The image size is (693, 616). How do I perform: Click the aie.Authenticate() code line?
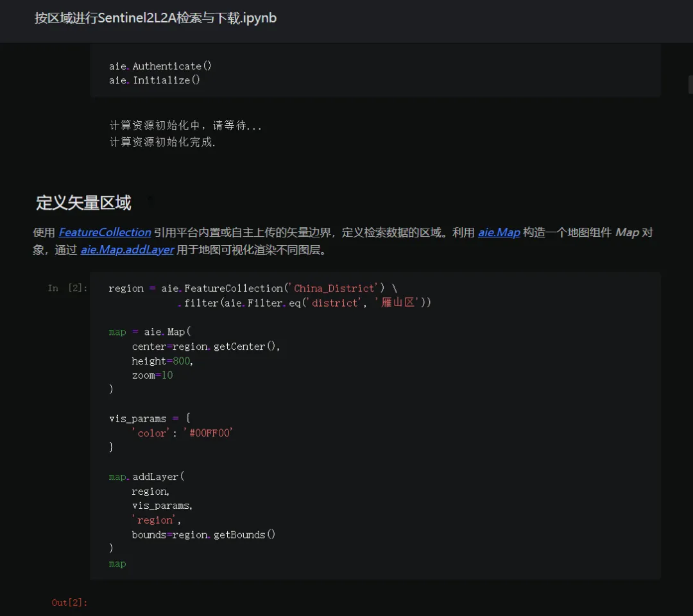(x=160, y=66)
